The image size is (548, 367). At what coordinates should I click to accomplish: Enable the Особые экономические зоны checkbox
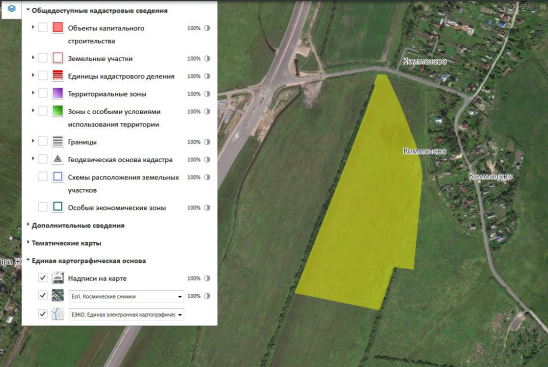[x=43, y=207]
